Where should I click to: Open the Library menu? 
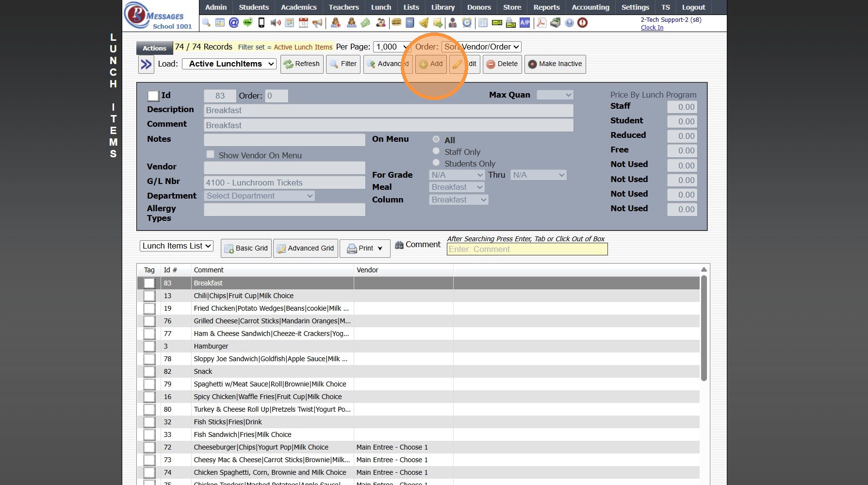pos(442,7)
